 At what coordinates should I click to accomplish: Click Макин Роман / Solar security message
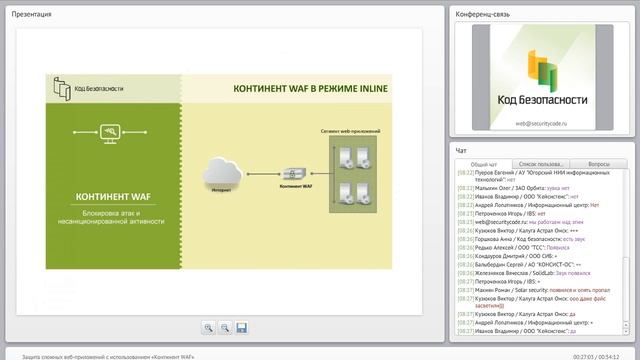coord(534,290)
